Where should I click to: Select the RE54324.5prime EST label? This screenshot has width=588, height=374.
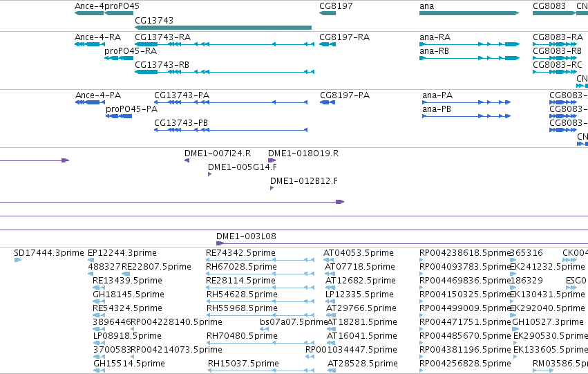(x=128, y=308)
